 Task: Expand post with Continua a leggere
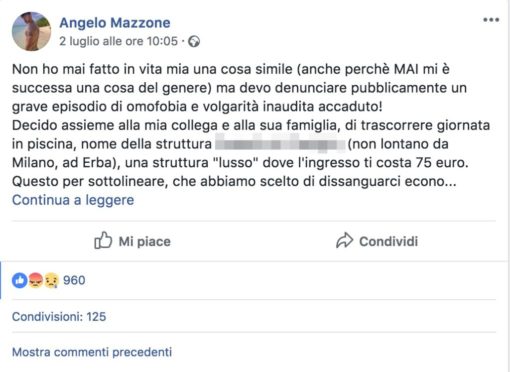[x=73, y=200]
